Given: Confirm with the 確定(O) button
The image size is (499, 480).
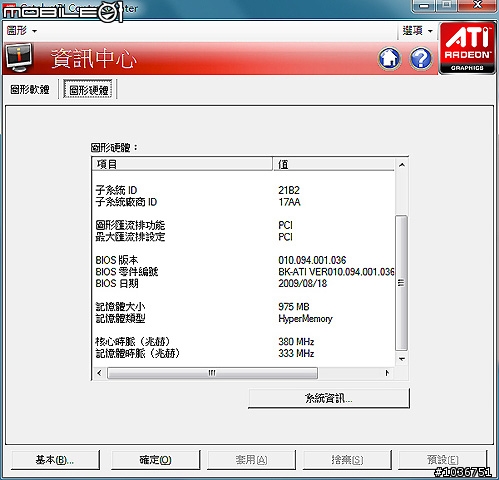Looking at the screenshot, I should tap(155, 460).
